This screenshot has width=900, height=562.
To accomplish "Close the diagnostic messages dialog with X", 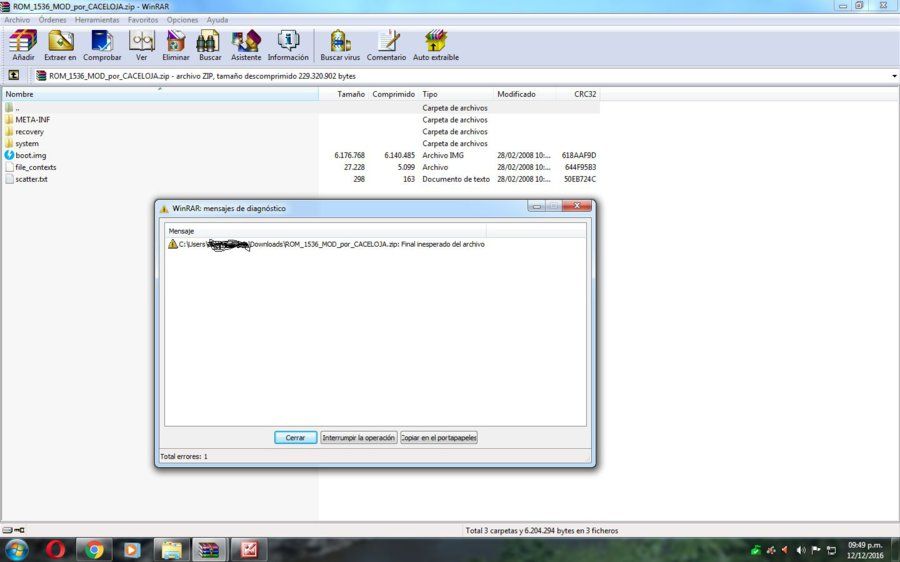I will point(576,206).
